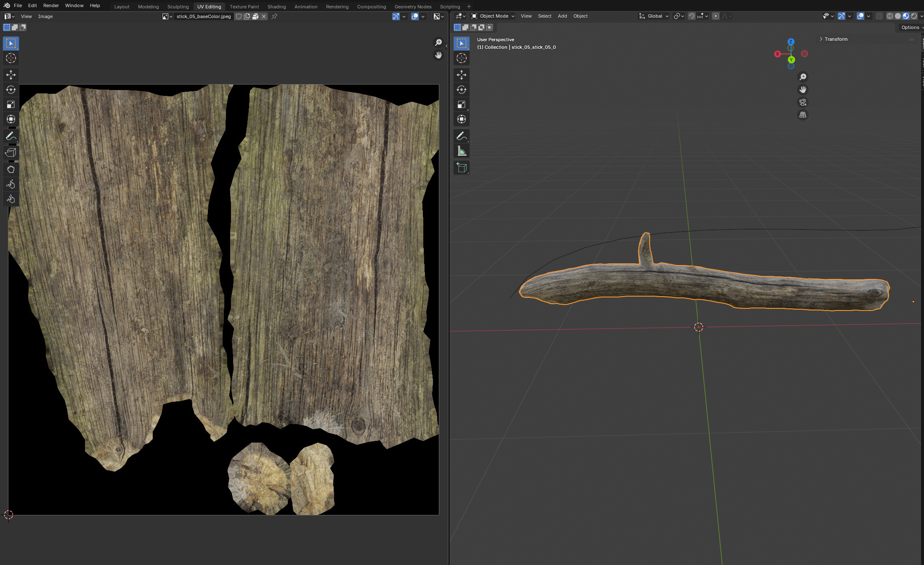924x565 pixels.
Task: Unlink the stick_05_baseColor.jpeg image
Action: click(x=264, y=16)
